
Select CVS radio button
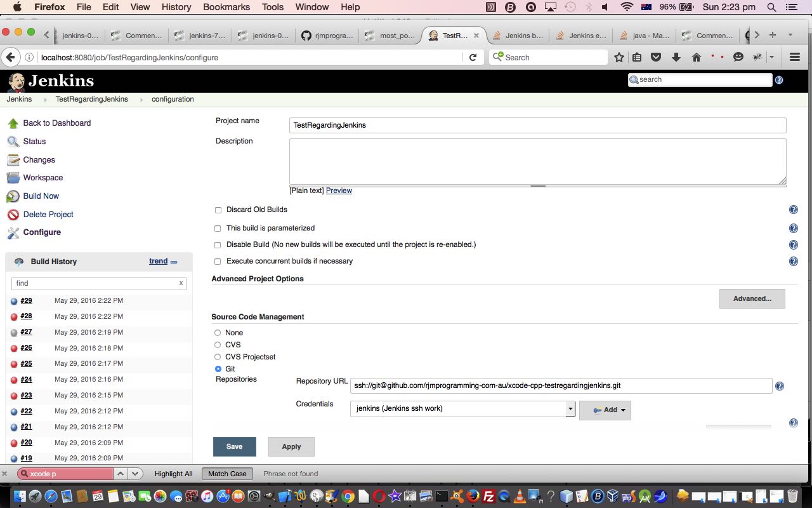pyautogui.click(x=218, y=345)
